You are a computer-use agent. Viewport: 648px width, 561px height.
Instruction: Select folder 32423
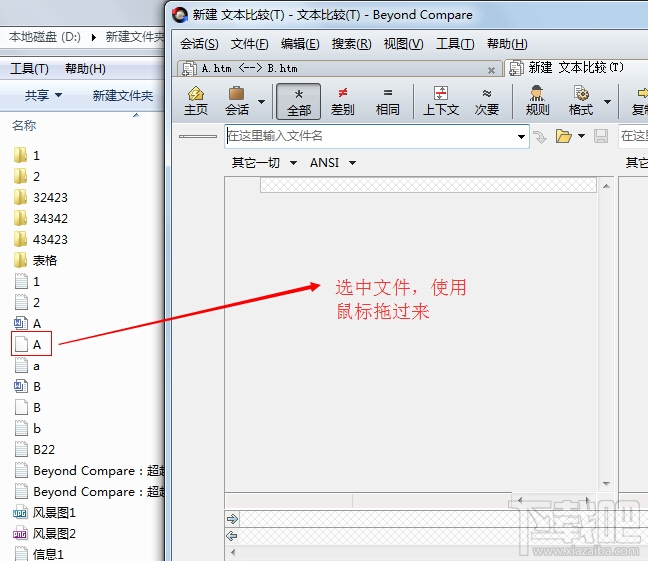click(x=40, y=198)
